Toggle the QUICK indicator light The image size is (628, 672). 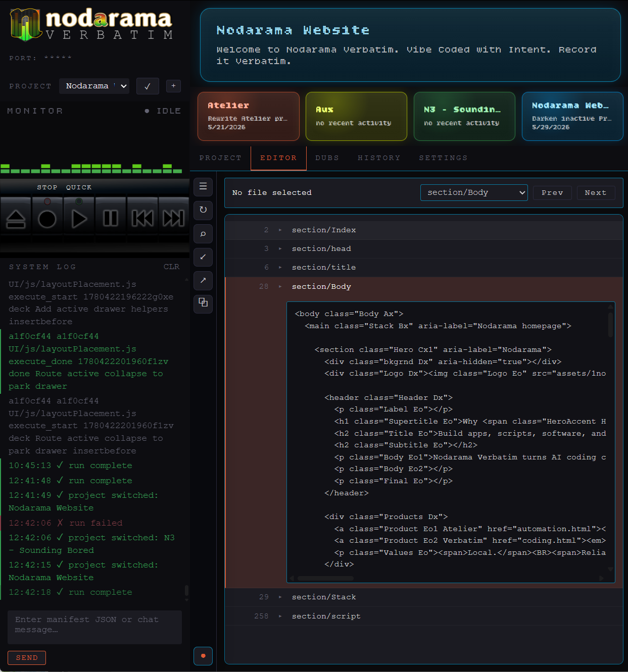pos(79,201)
